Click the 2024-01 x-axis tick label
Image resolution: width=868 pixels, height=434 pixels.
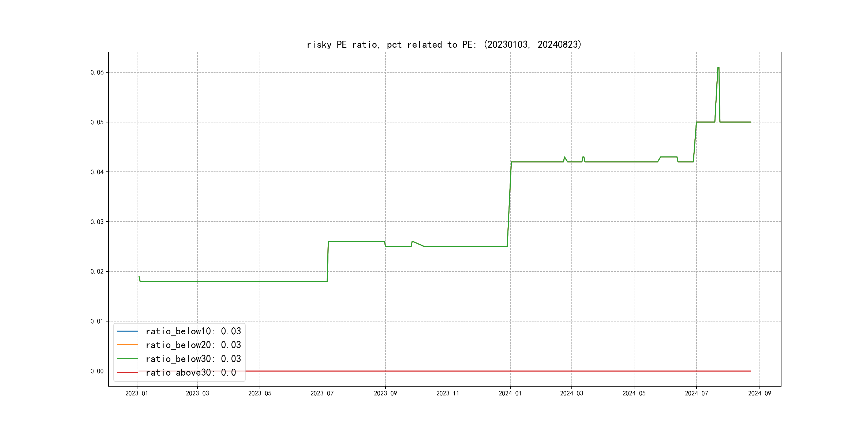(510, 393)
